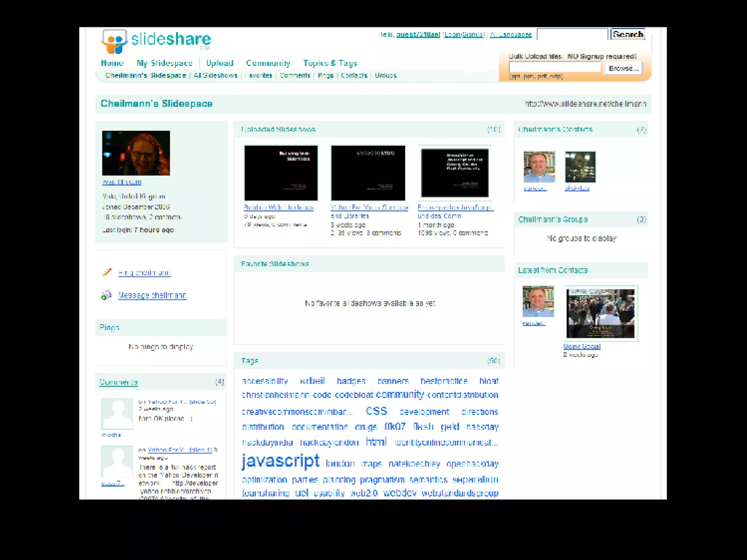Click the Message cheilmann link
Viewport: 747px width, 560px height.
(x=152, y=295)
